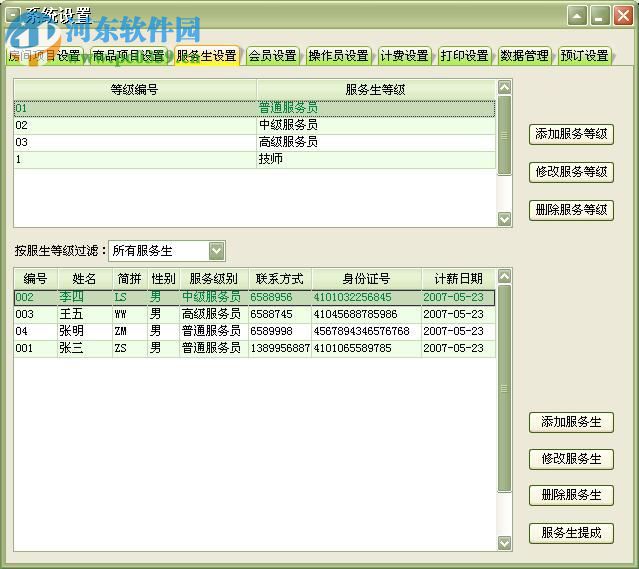This screenshot has width=639, height=569.
Task: Click the 删除服务等级 button
Action: (x=571, y=210)
